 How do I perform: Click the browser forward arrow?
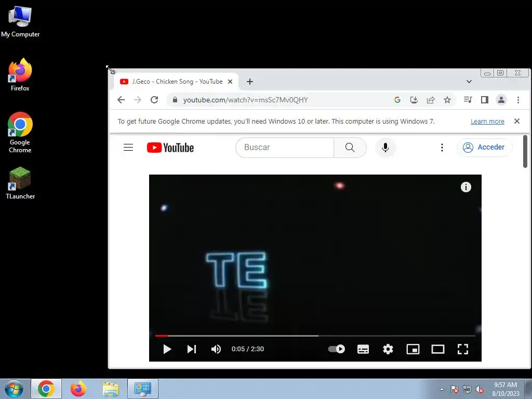click(x=137, y=100)
